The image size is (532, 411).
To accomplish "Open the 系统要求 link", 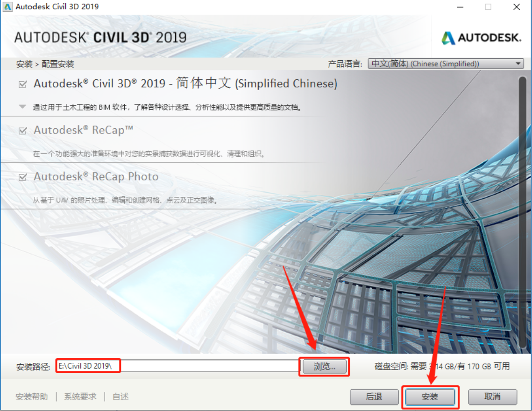I will click(80, 397).
